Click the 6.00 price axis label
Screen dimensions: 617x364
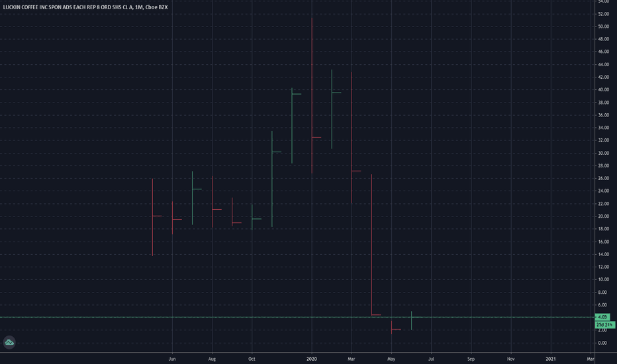pos(602,304)
